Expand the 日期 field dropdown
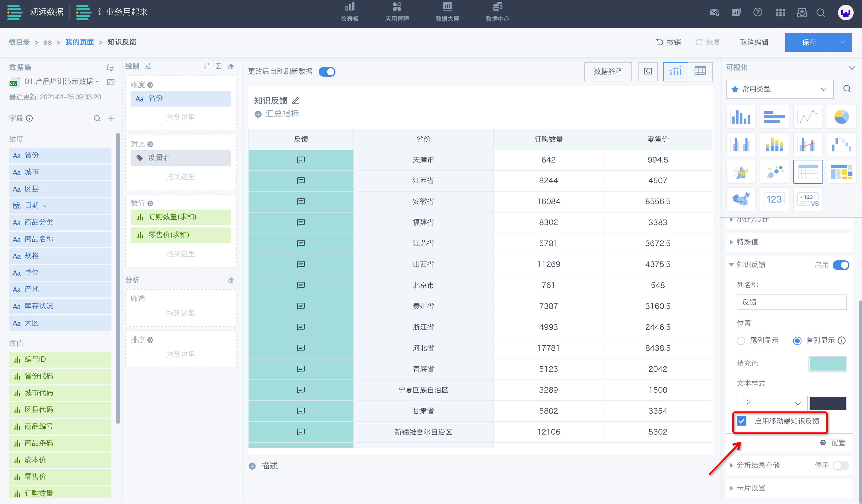 [x=45, y=206]
